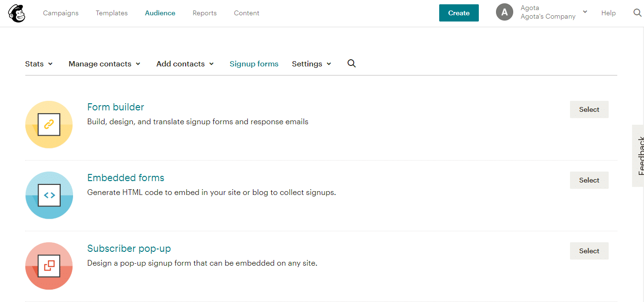Click the Create button
The height and width of the screenshot is (302, 644).
(458, 13)
